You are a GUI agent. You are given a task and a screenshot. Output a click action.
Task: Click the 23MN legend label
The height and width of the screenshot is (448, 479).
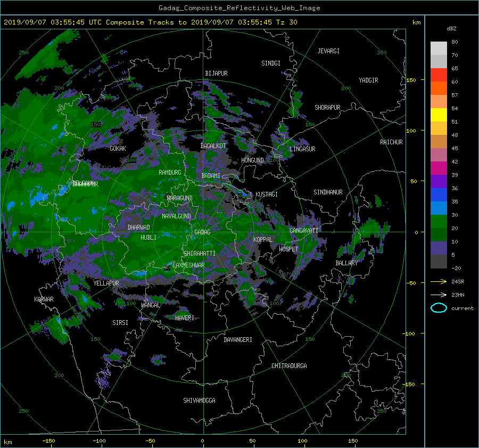click(458, 295)
